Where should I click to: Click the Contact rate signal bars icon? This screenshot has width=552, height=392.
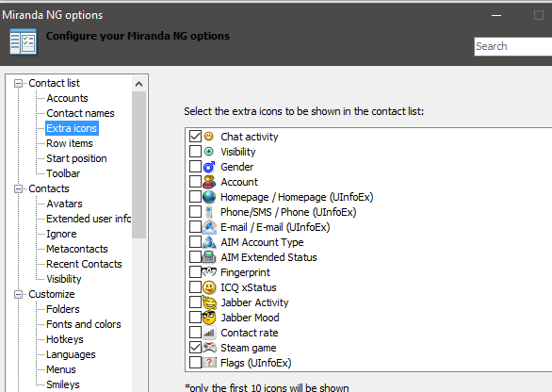point(209,333)
